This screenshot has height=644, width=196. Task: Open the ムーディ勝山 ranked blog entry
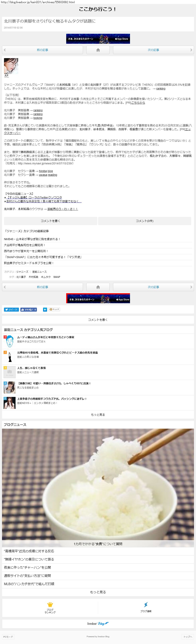(45, 337)
